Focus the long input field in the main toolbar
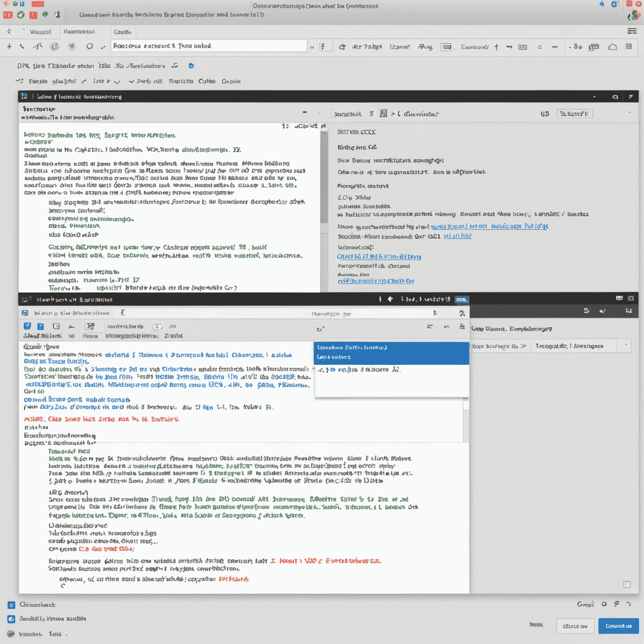The height and width of the screenshot is (644, 644). click(209, 46)
